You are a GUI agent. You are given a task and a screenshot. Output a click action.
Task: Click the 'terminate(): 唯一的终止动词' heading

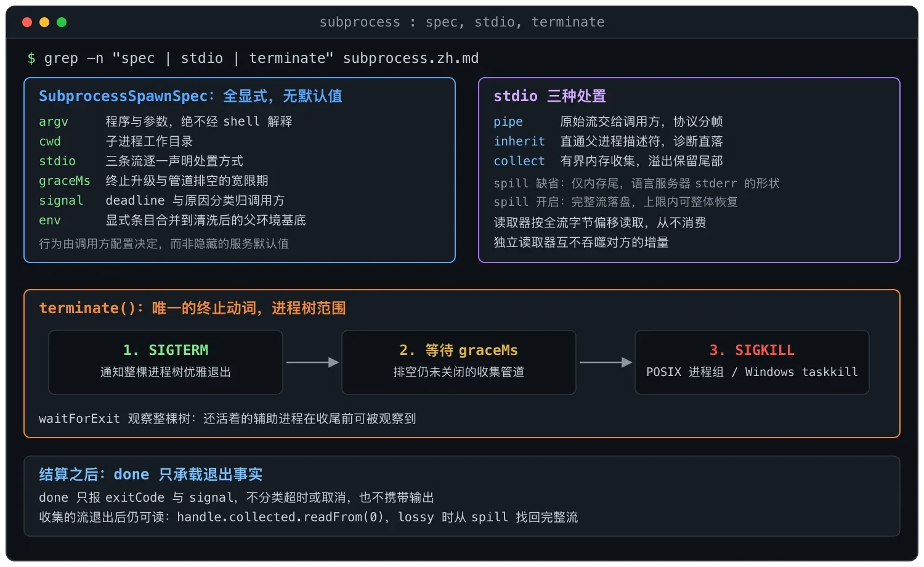coord(192,308)
